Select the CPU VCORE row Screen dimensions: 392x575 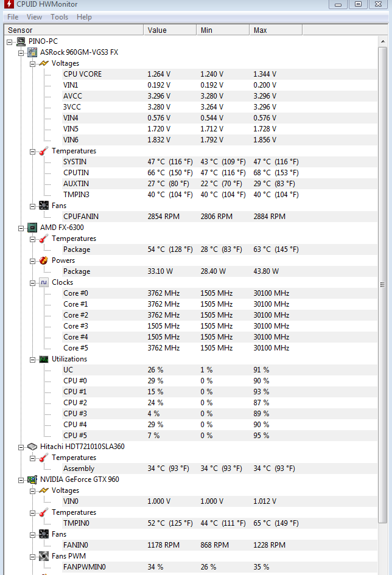(x=220, y=74)
